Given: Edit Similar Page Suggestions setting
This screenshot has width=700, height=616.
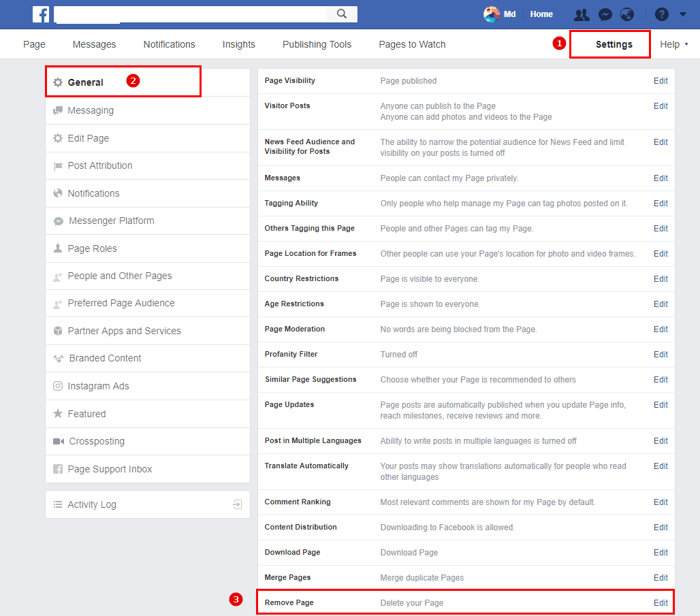Looking at the screenshot, I should (661, 379).
